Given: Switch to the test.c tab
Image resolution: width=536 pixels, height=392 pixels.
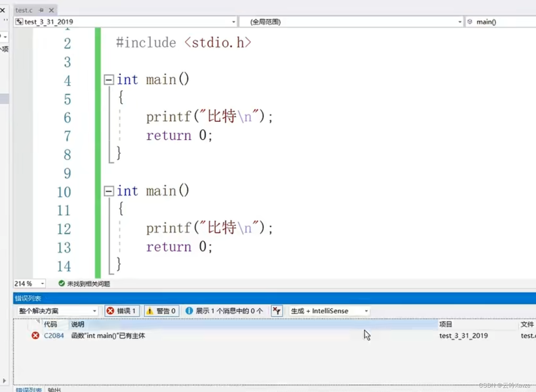Looking at the screenshot, I should coord(24,10).
